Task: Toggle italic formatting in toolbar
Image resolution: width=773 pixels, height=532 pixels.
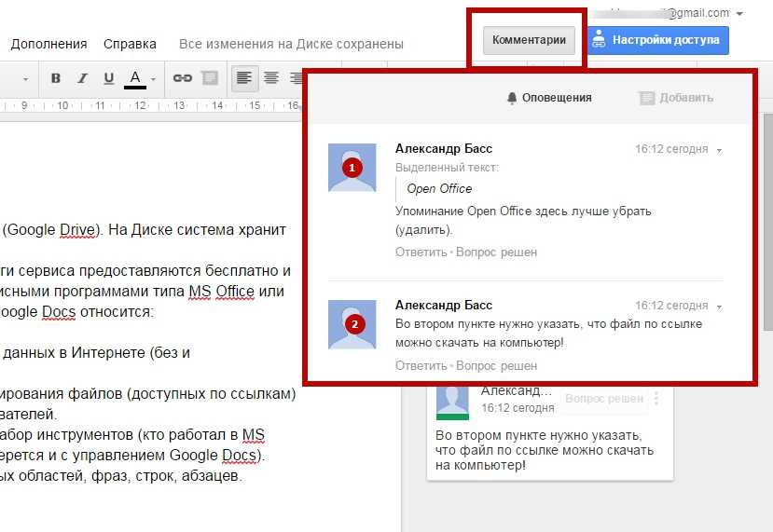Action: pos(82,78)
